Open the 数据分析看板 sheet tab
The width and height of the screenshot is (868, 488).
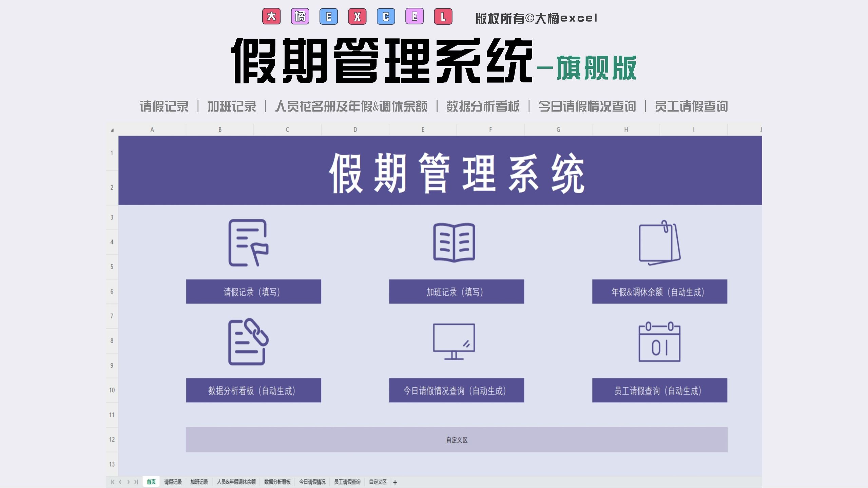(x=277, y=481)
